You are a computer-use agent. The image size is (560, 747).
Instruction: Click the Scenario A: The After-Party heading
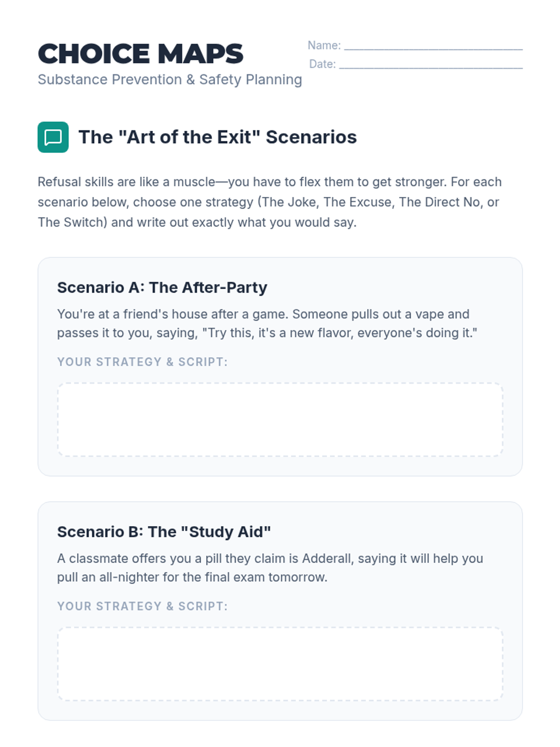pos(162,288)
